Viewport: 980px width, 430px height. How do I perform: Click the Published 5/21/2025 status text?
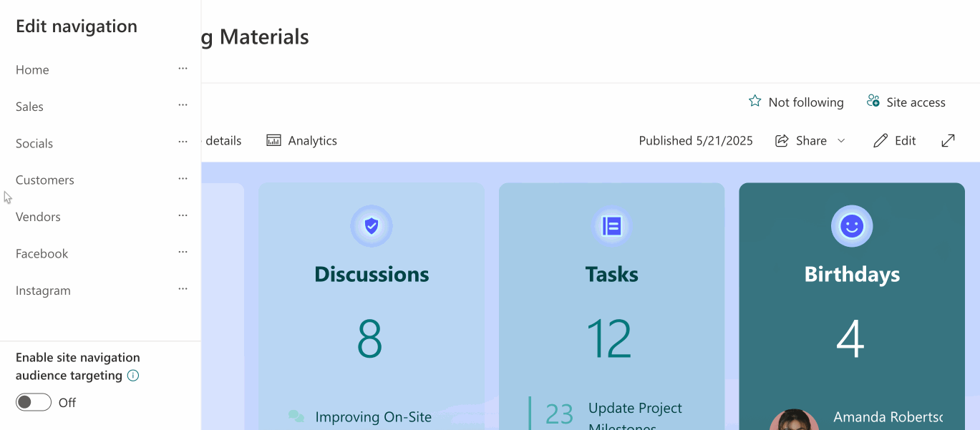click(696, 141)
